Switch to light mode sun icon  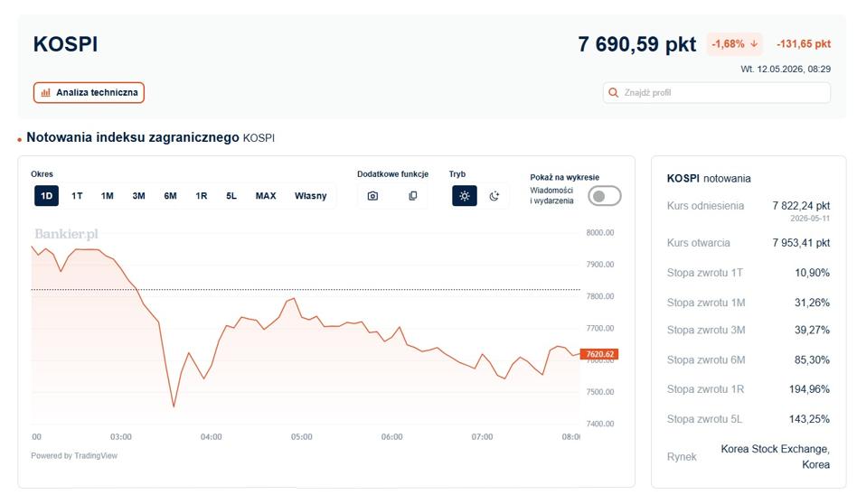point(464,196)
